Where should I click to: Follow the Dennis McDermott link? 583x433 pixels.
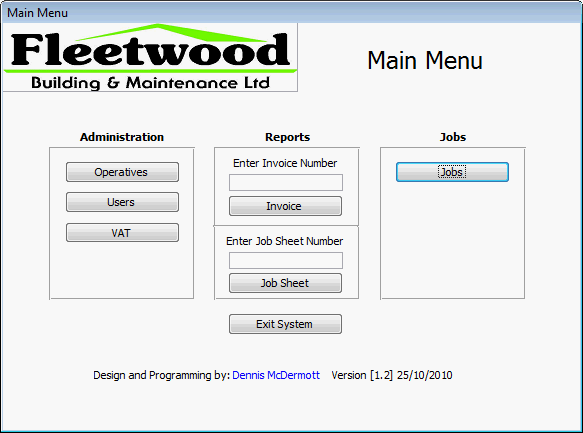276,375
